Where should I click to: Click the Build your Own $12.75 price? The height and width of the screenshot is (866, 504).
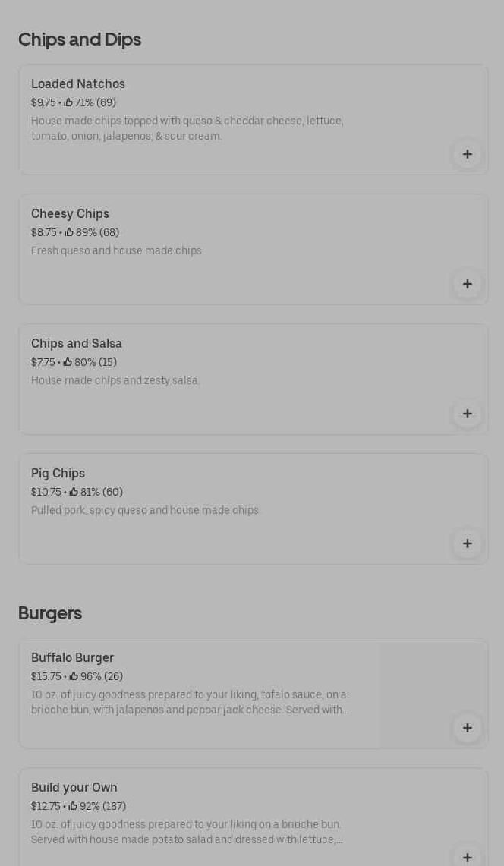point(46,806)
